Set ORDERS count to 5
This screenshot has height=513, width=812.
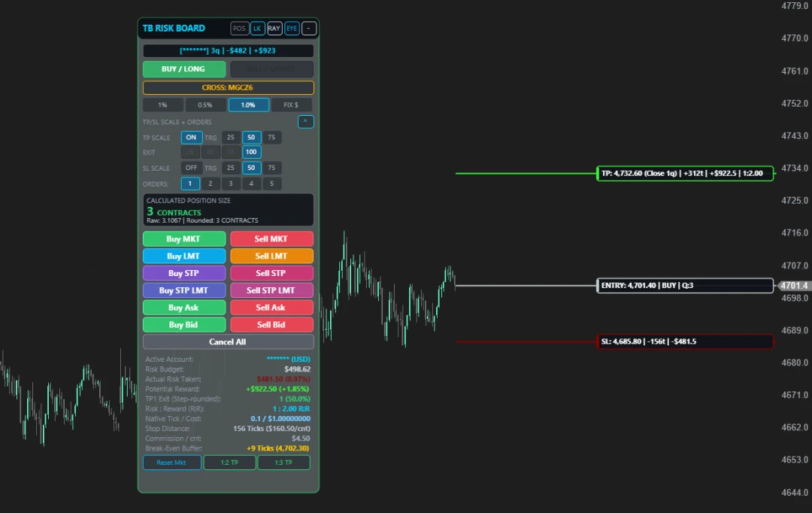coord(271,184)
